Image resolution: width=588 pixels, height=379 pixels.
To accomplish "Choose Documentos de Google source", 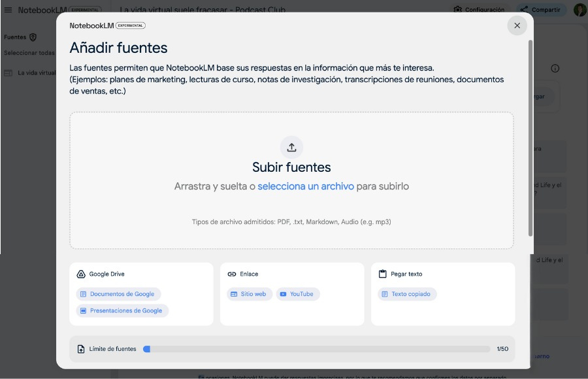I will (118, 294).
